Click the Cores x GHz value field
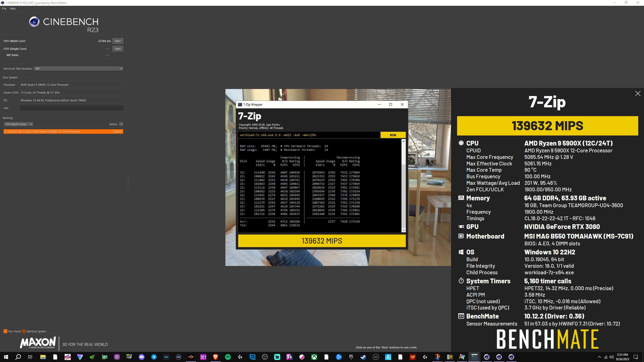644x362 pixels. tap(71, 93)
